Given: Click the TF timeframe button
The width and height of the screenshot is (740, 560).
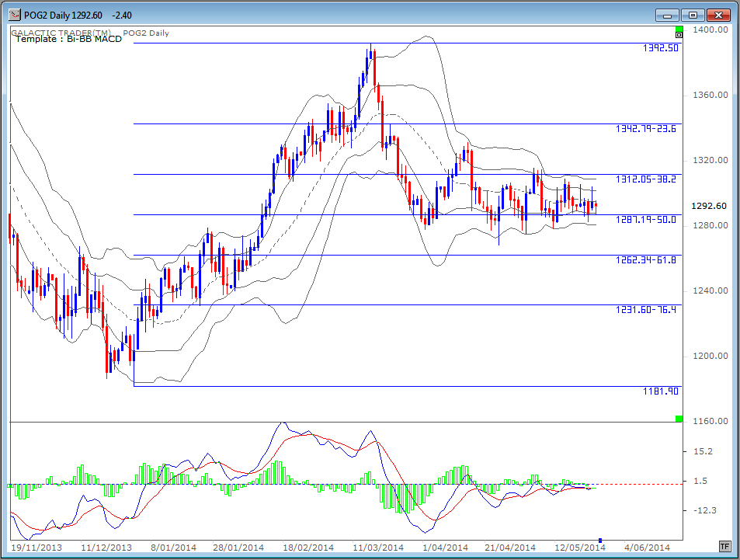Looking at the screenshot, I should coord(725,547).
